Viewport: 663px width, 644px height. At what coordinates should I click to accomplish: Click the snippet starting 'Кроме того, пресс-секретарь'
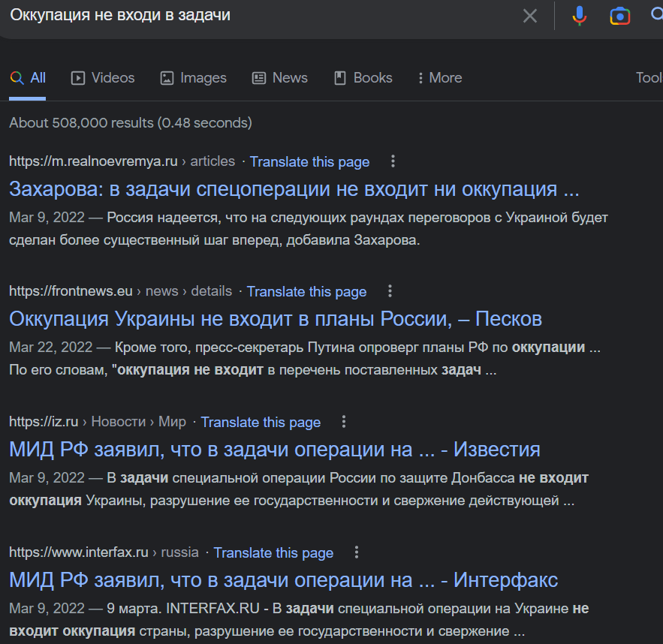305,358
